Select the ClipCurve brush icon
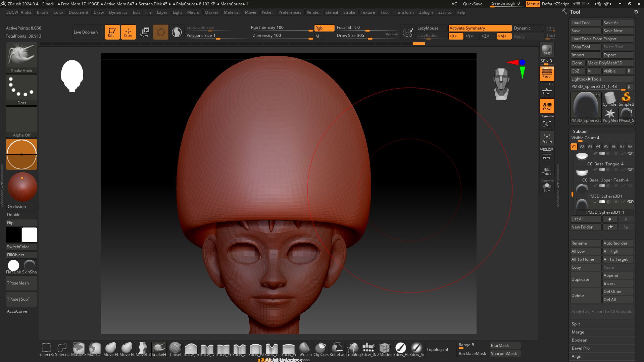 [x=321, y=349]
